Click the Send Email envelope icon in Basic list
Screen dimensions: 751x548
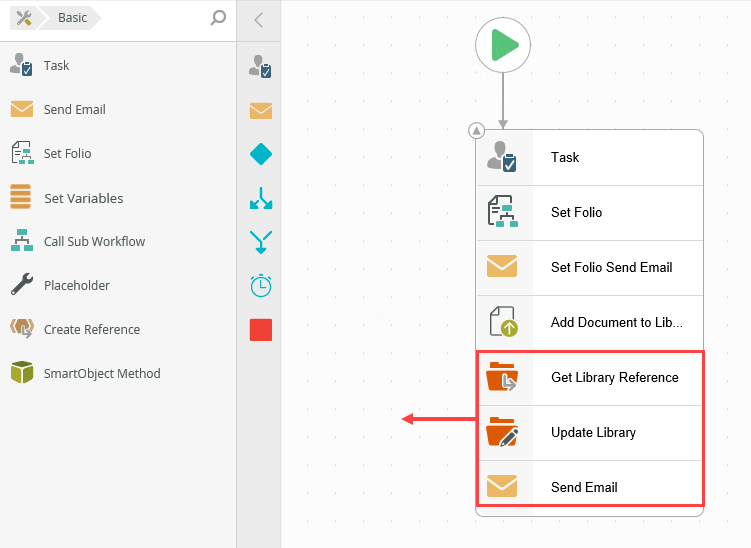tap(22, 109)
